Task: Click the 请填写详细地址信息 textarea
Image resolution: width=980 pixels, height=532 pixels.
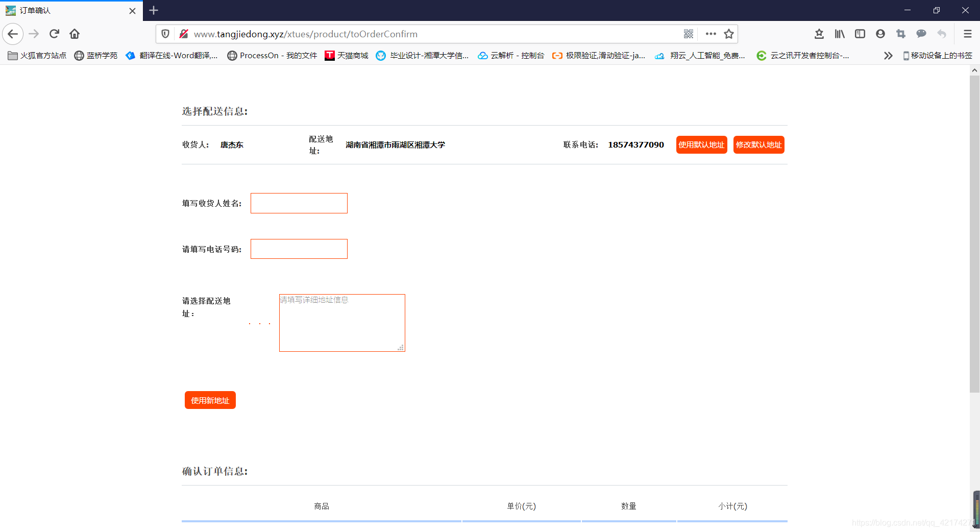Action: (342, 323)
